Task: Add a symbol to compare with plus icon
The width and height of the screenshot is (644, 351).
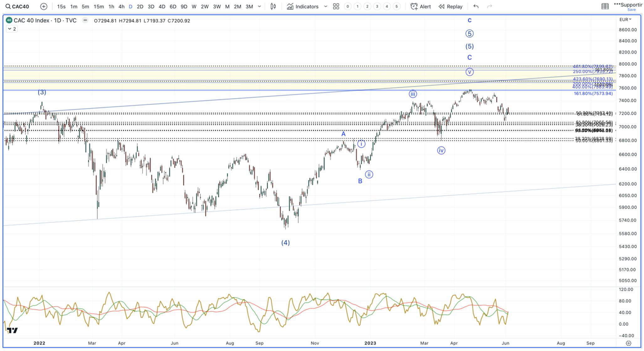Action: pyautogui.click(x=44, y=6)
